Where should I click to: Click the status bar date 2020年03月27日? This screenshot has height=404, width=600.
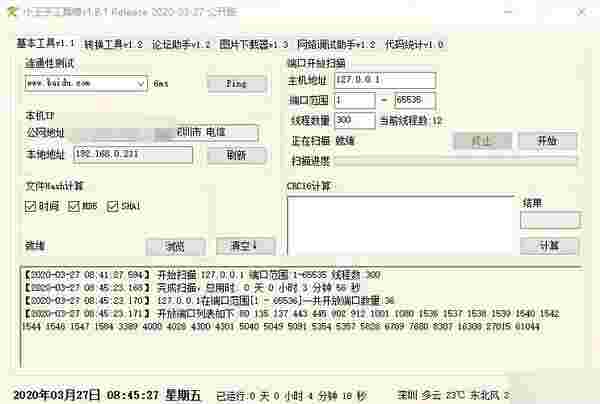pyautogui.click(x=57, y=395)
